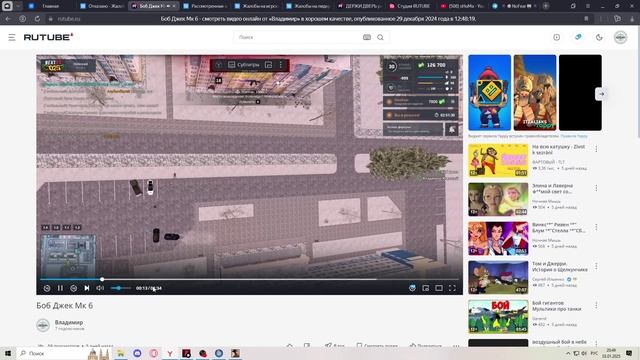Enter fullscreen in the video player

click(x=452, y=288)
